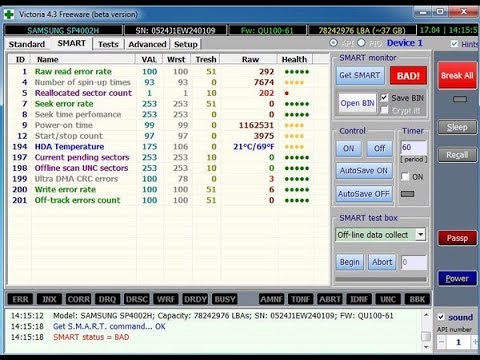Click the indicator lamp under Break All
Screen dimensions: 480x360
(x=460, y=99)
